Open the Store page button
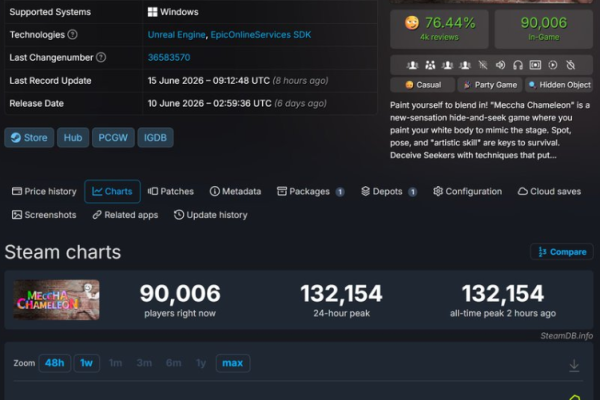Screen dimensions: 600x400 tap(29, 137)
